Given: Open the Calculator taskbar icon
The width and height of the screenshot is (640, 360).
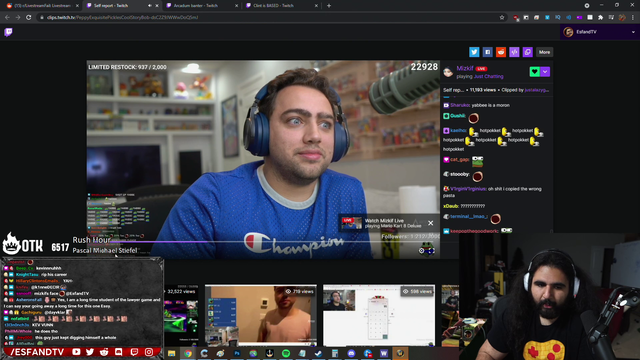Looking at the screenshot, I should click(x=335, y=353).
